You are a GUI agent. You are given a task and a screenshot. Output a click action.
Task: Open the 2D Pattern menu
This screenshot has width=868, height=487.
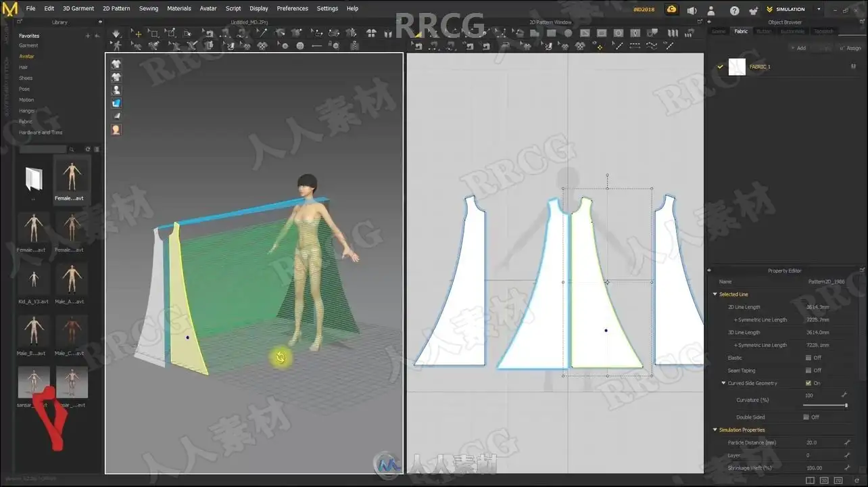coord(116,9)
